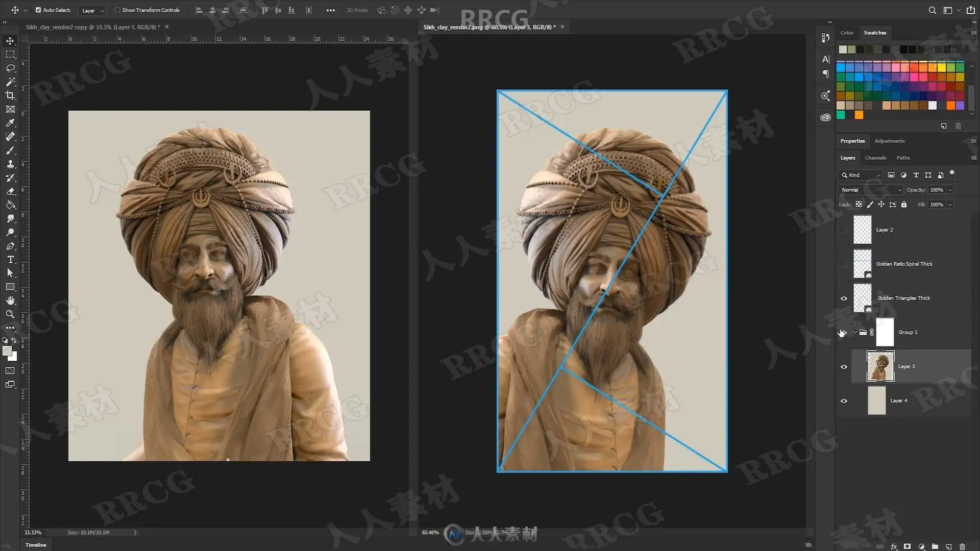Show the Golden Ratio Spiral Thick layer
This screenshot has width=980, height=551.
pyautogui.click(x=844, y=264)
